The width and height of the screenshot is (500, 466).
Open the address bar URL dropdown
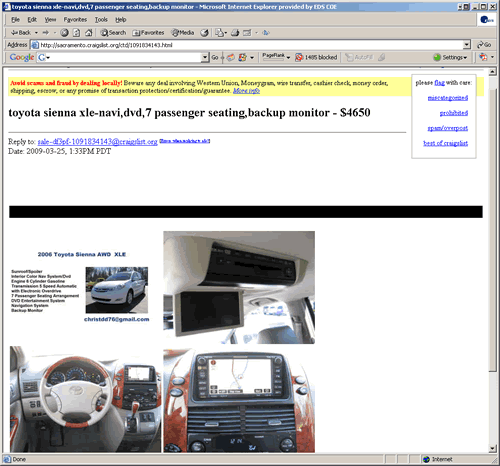(x=467, y=45)
